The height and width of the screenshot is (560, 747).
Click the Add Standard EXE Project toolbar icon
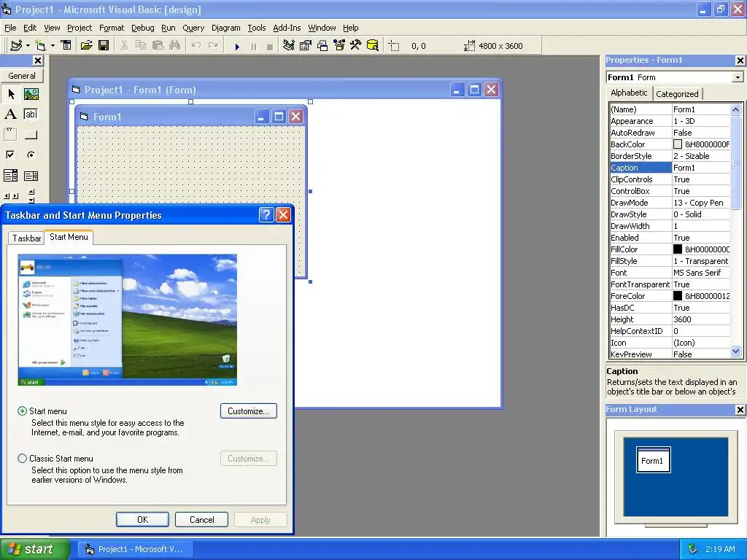point(16,45)
